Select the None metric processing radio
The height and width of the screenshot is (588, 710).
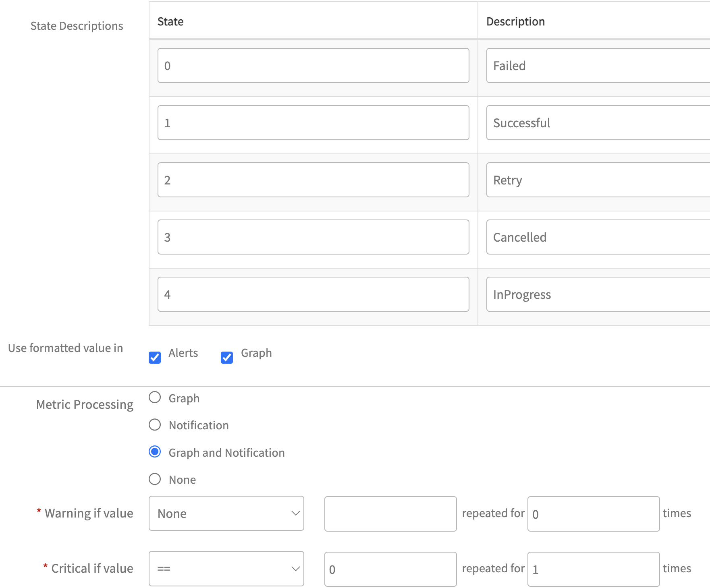tap(155, 479)
